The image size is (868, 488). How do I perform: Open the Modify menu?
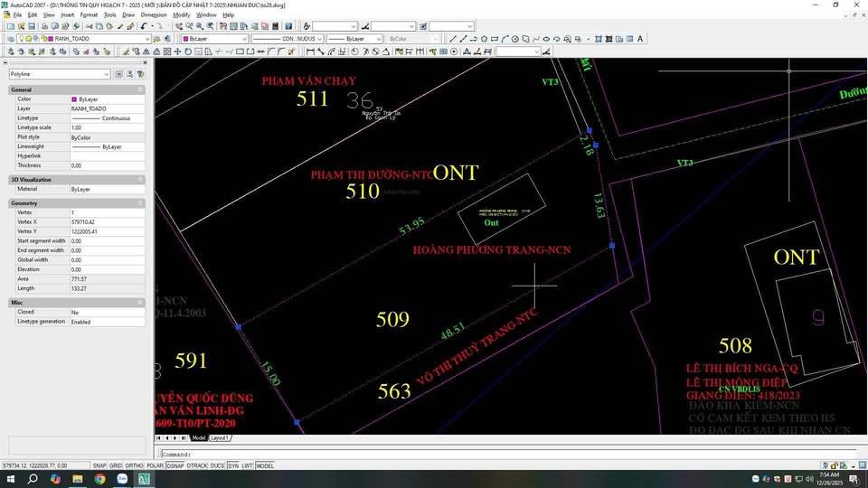(x=181, y=14)
